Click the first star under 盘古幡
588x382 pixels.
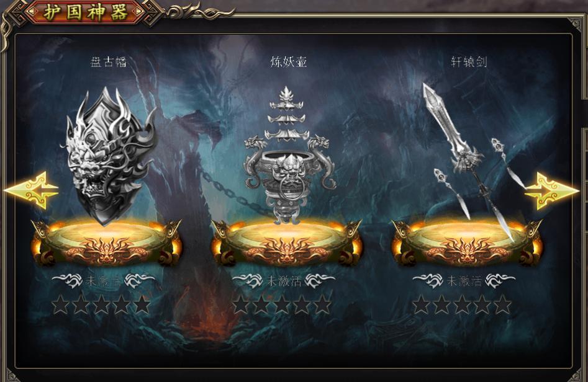(x=60, y=304)
